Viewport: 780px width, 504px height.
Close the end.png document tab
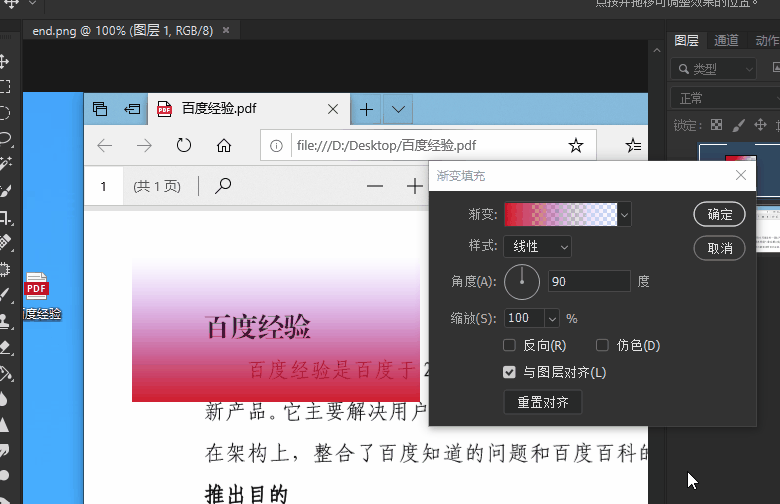[226, 30]
